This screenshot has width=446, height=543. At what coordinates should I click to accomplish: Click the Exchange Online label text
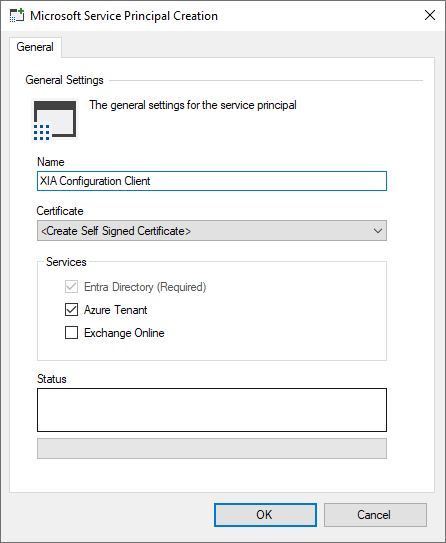[x=124, y=333]
